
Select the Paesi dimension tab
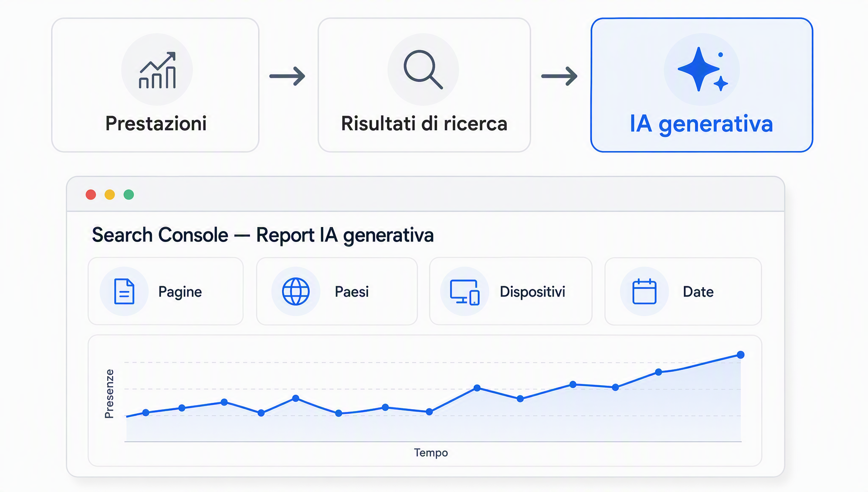[337, 291]
